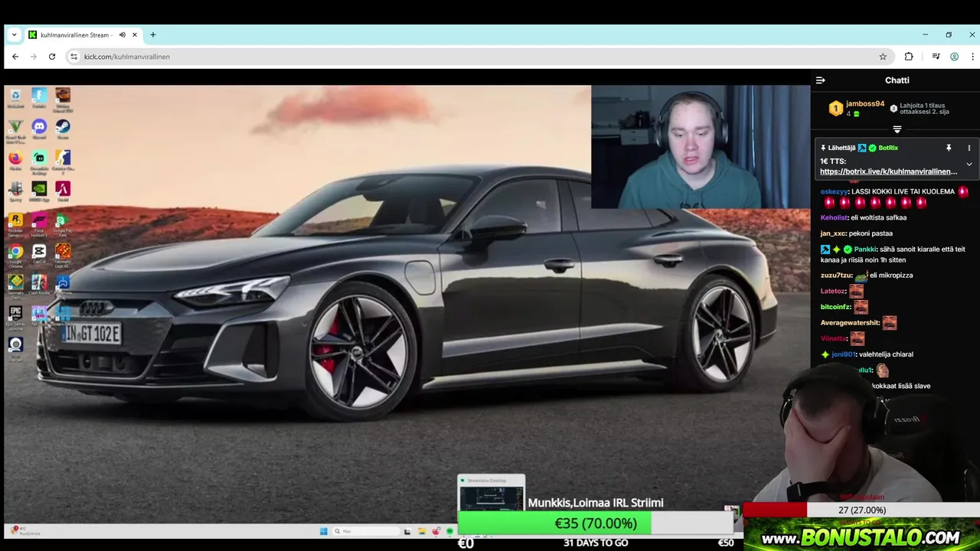Open the Counter-Strike 2 desktop icon

pos(63,161)
